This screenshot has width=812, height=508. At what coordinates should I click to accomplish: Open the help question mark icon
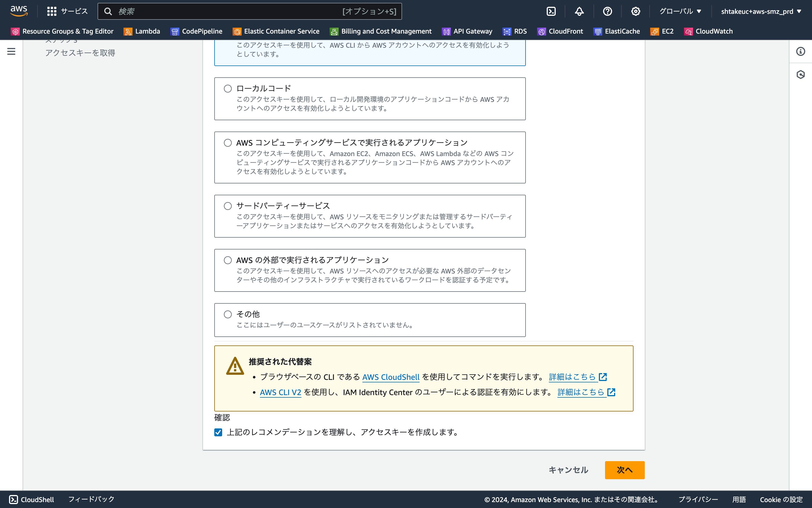607,11
